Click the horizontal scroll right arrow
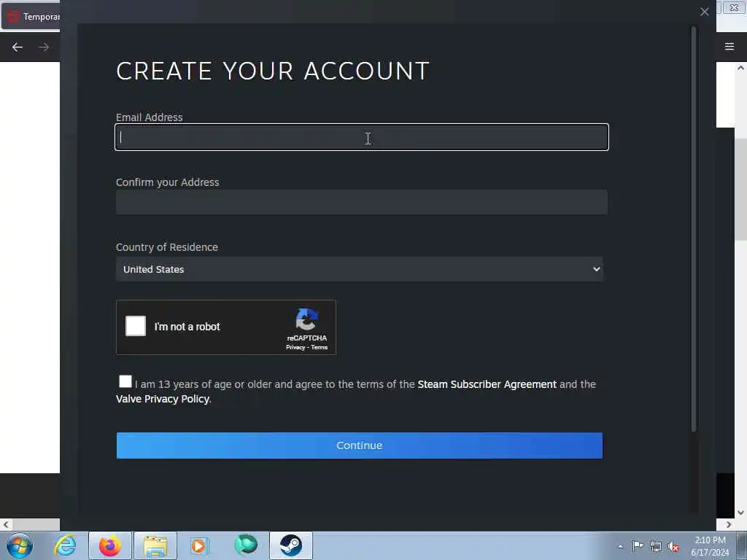Viewport: 747px width, 560px height. [x=729, y=525]
